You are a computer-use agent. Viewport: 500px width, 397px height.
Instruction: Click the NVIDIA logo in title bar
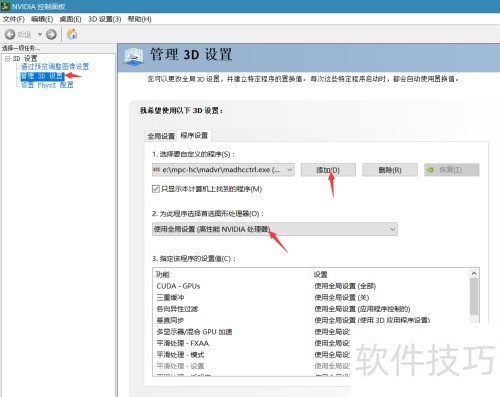tap(5, 6)
